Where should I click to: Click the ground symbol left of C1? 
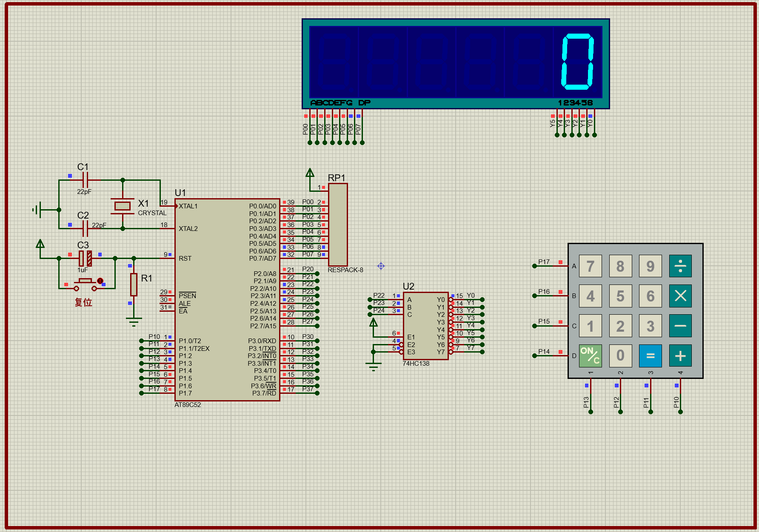(37, 210)
